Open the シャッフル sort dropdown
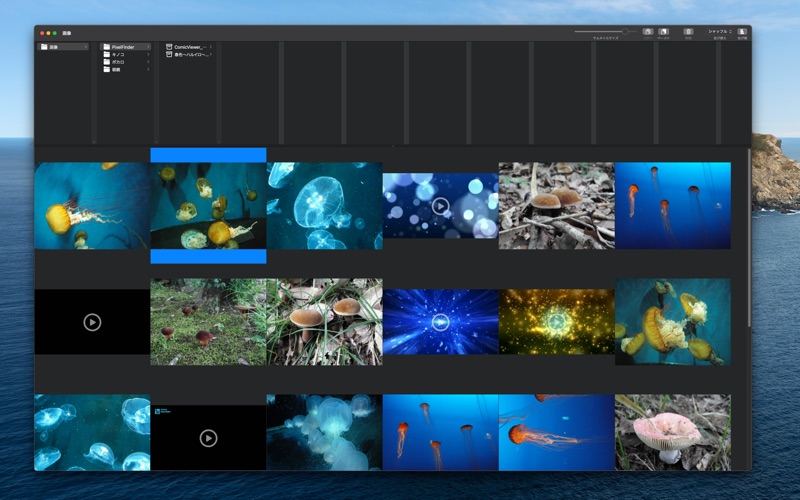The image size is (800, 500). [x=720, y=32]
